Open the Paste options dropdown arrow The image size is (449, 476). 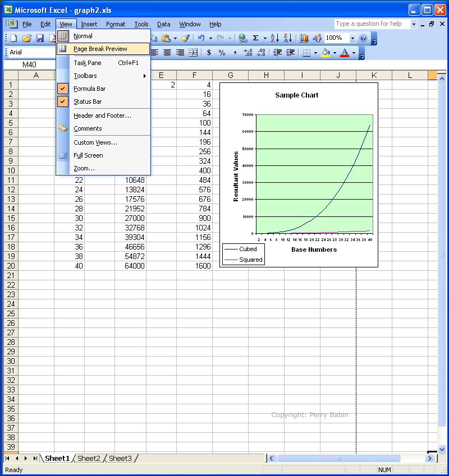tap(175, 39)
